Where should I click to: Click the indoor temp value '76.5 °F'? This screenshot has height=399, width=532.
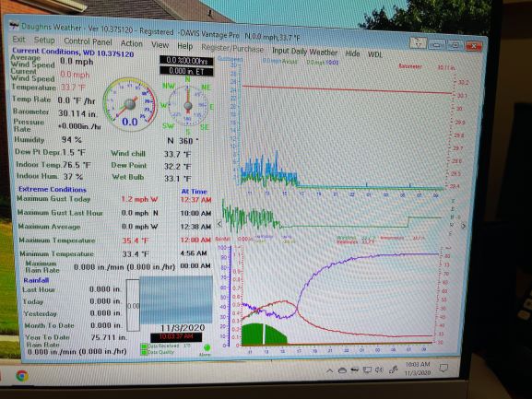point(77,165)
